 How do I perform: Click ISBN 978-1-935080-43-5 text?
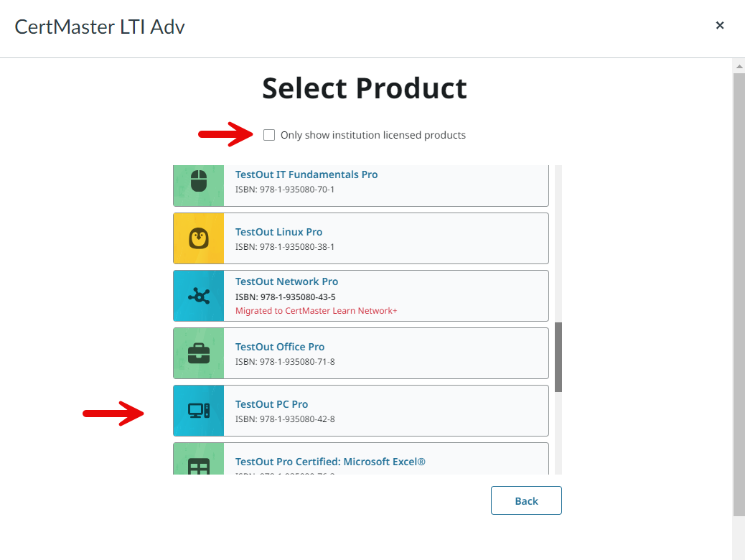286,297
